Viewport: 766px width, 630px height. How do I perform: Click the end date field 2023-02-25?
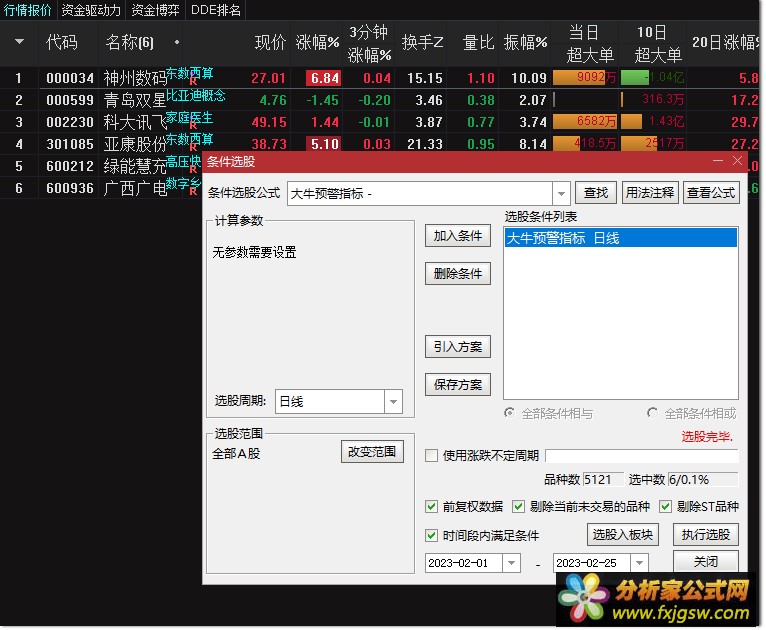[592, 563]
